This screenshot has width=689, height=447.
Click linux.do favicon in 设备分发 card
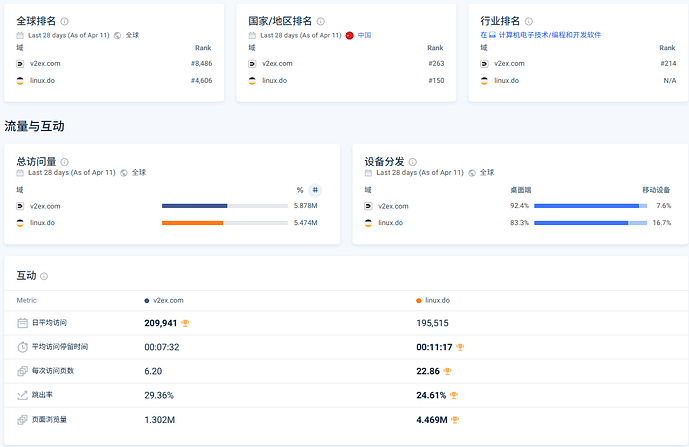point(368,223)
